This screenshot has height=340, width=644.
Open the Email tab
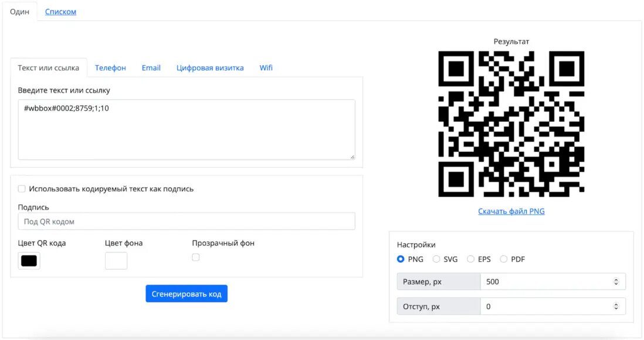tap(151, 68)
